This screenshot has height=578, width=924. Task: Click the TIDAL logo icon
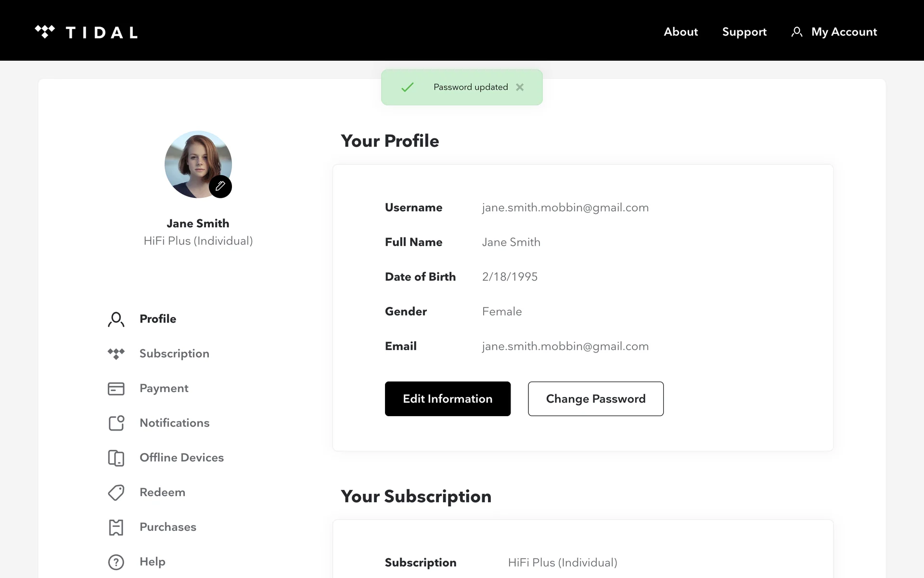pos(45,32)
